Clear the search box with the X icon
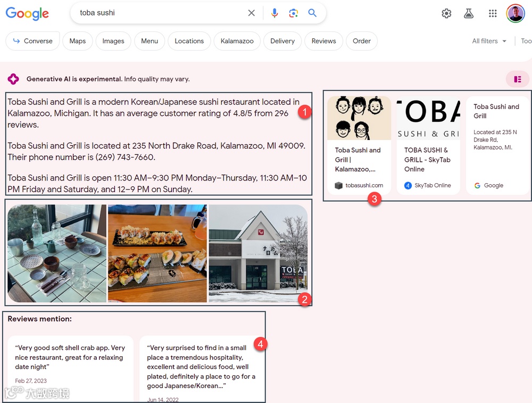Image resolution: width=532 pixels, height=403 pixels. (x=252, y=13)
